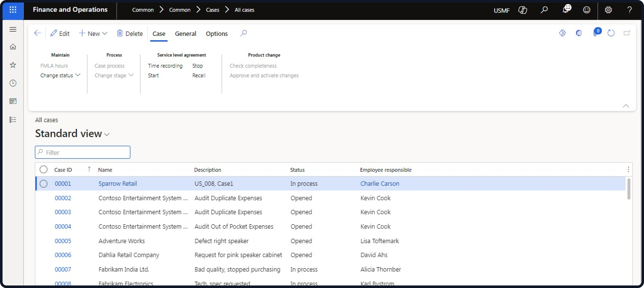The image size is (644, 288).
Task: Open Change stage dropdown
Action: tap(114, 75)
